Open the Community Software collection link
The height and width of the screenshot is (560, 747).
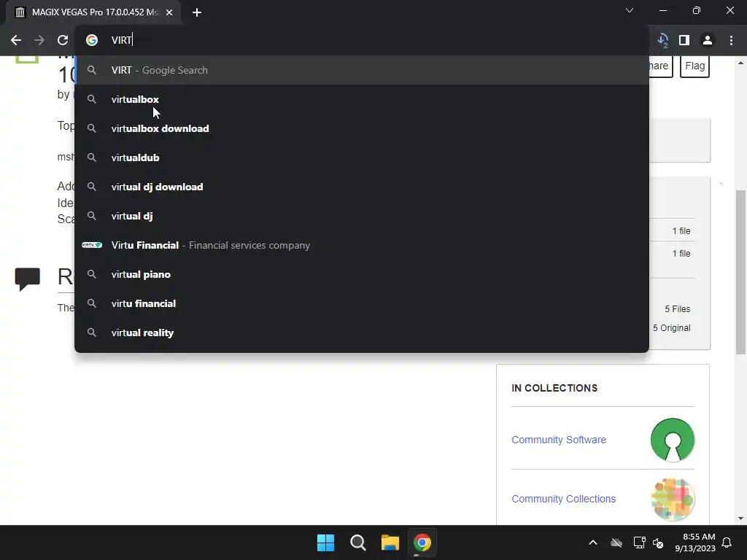tap(558, 440)
